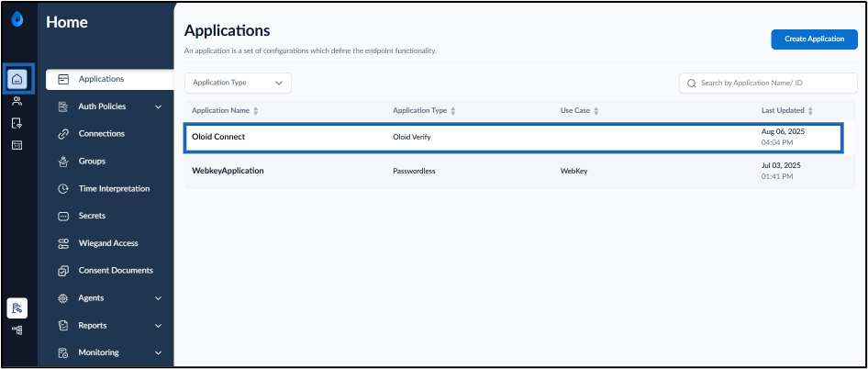Screen dimensions: 868x369
Task: Expand the Auth Policies chevron
Action: tap(159, 106)
